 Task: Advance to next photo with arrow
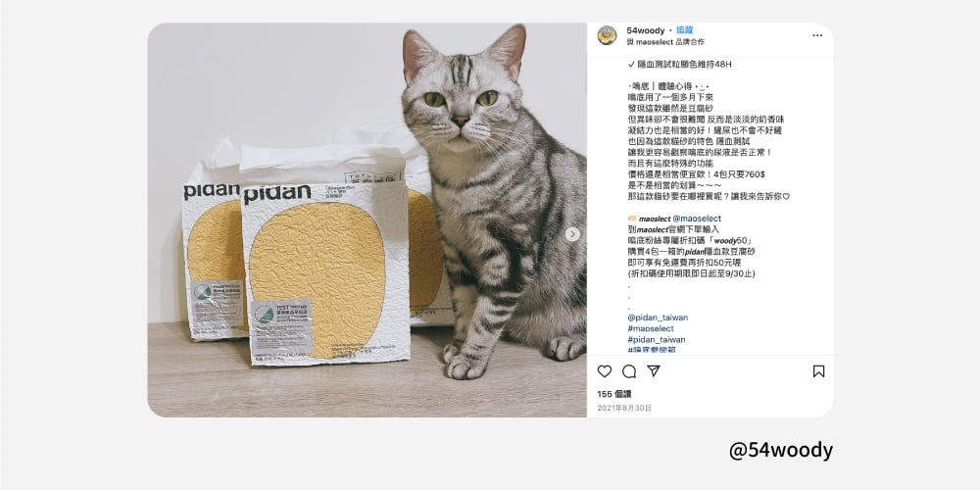click(572, 234)
